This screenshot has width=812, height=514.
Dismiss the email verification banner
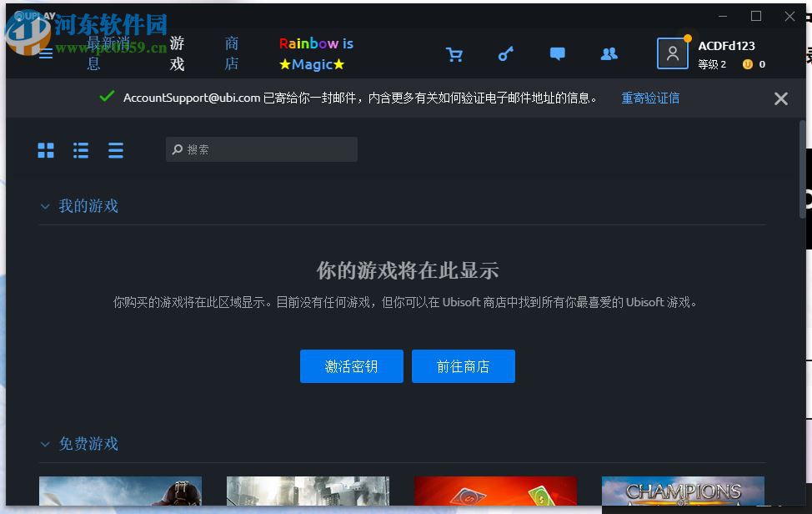(780, 98)
